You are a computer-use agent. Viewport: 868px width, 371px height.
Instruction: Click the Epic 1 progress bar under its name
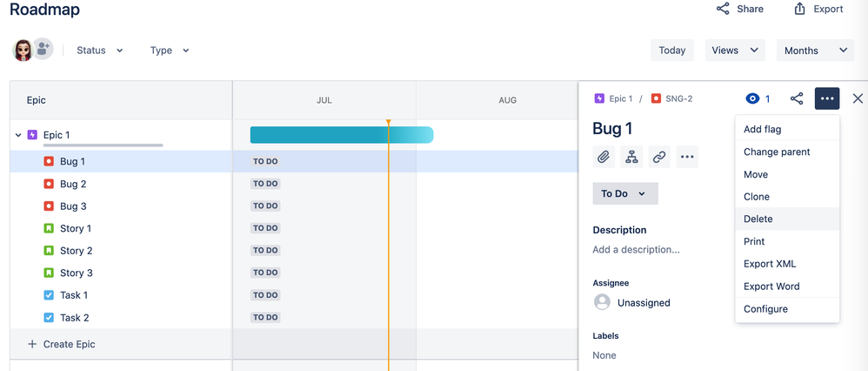[x=103, y=145]
